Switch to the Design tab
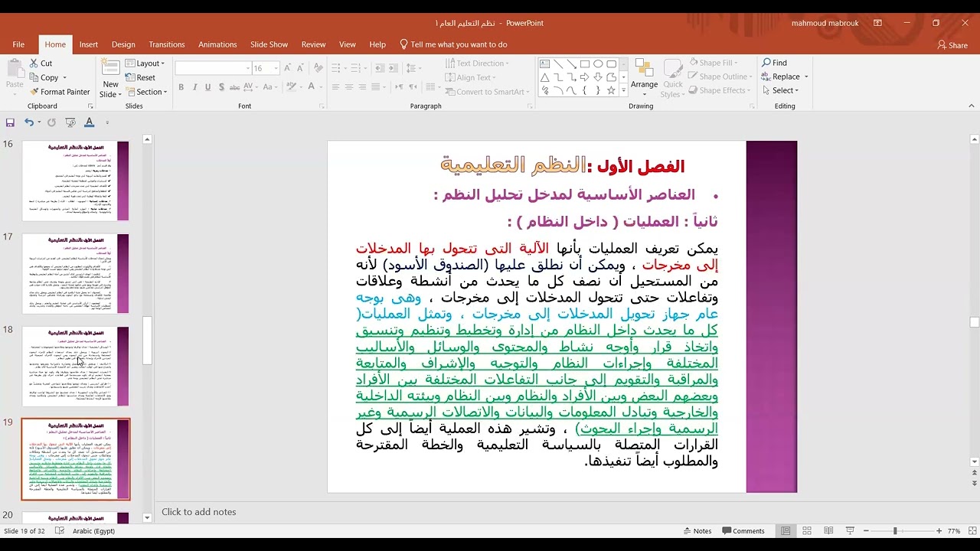980x551 pixels. click(123, 44)
